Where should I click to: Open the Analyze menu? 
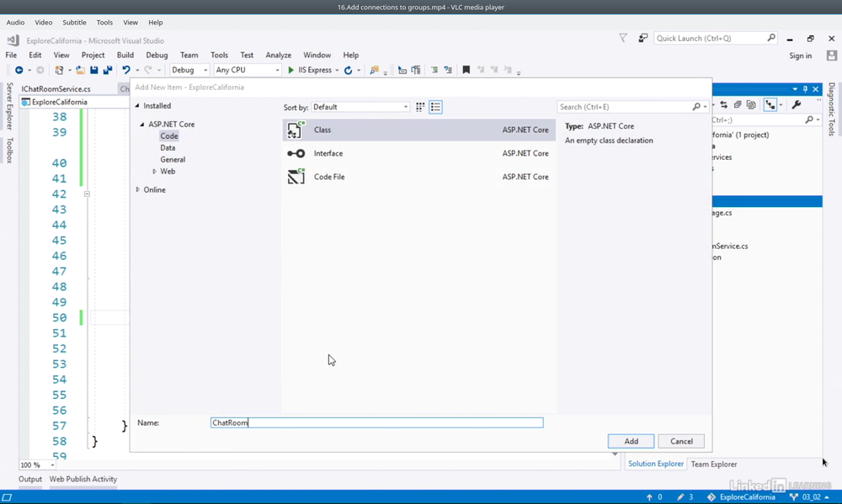coord(278,55)
